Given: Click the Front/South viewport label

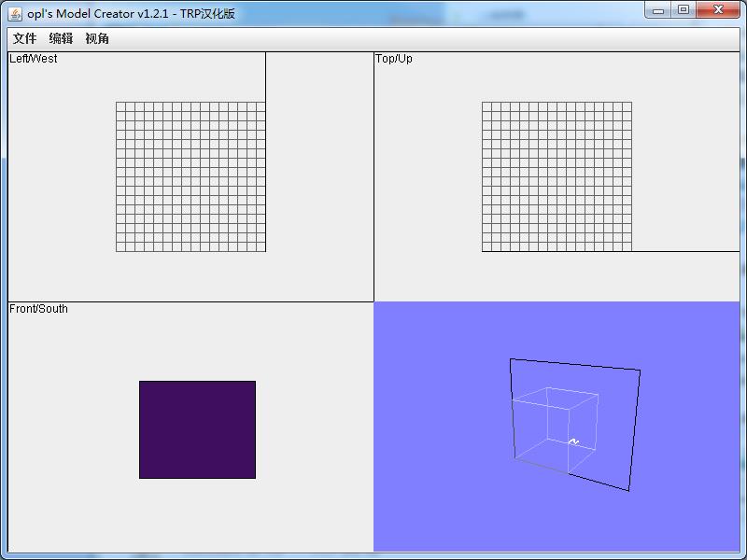Looking at the screenshot, I should [x=39, y=309].
